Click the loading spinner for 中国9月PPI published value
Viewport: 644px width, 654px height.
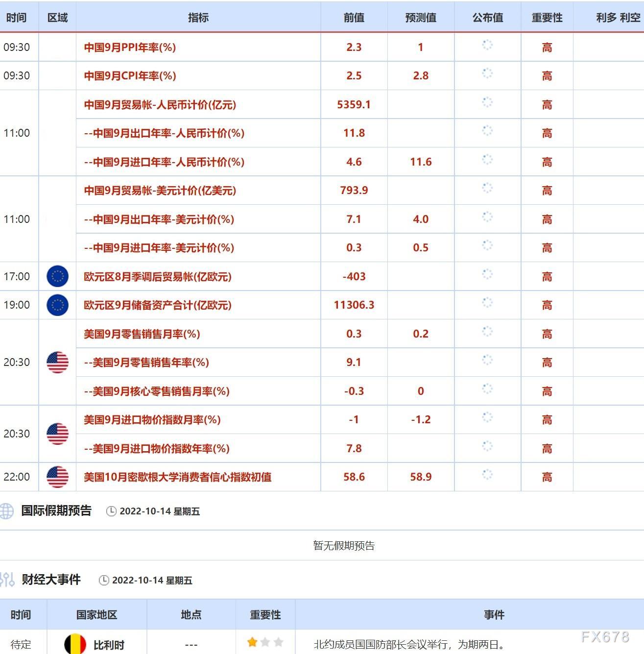[x=487, y=45]
